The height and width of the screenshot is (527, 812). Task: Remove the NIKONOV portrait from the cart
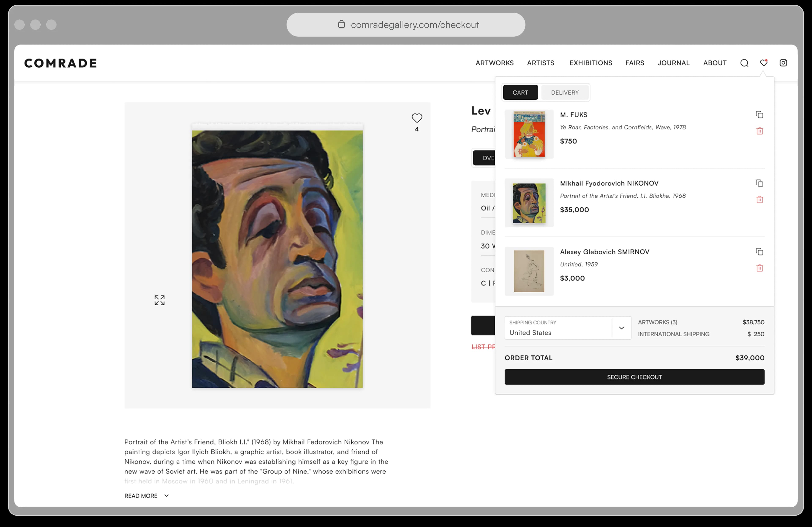click(x=760, y=200)
